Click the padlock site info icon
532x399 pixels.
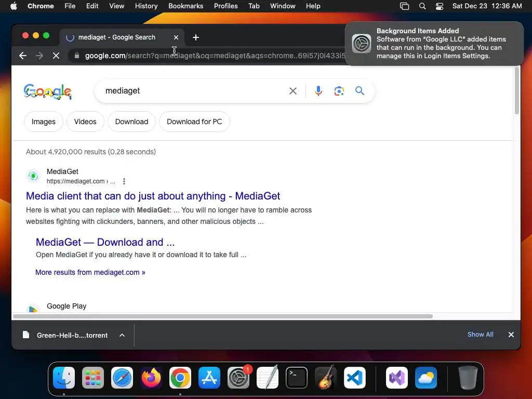[x=77, y=56]
